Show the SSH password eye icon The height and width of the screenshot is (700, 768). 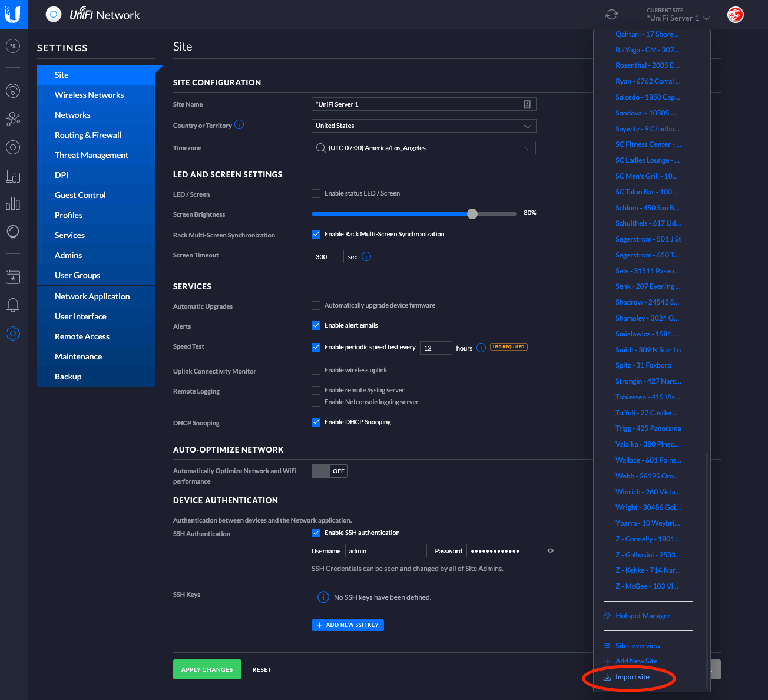[550, 551]
